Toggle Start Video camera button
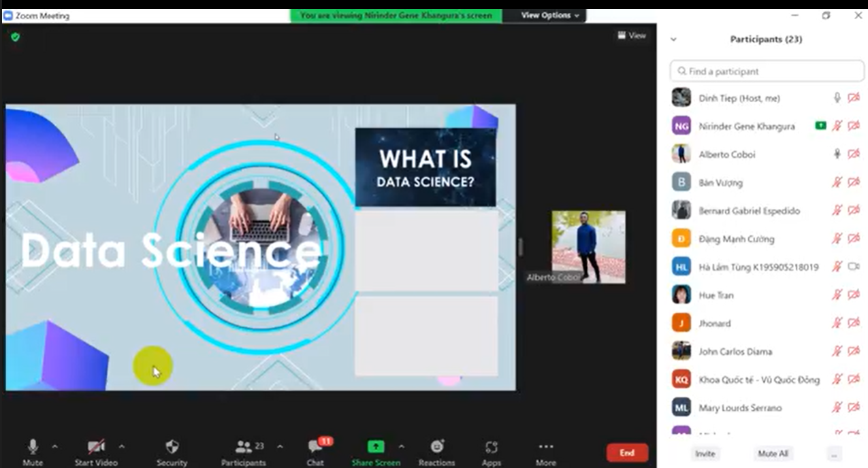This screenshot has width=868, height=468. pyautogui.click(x=96, y=447)
